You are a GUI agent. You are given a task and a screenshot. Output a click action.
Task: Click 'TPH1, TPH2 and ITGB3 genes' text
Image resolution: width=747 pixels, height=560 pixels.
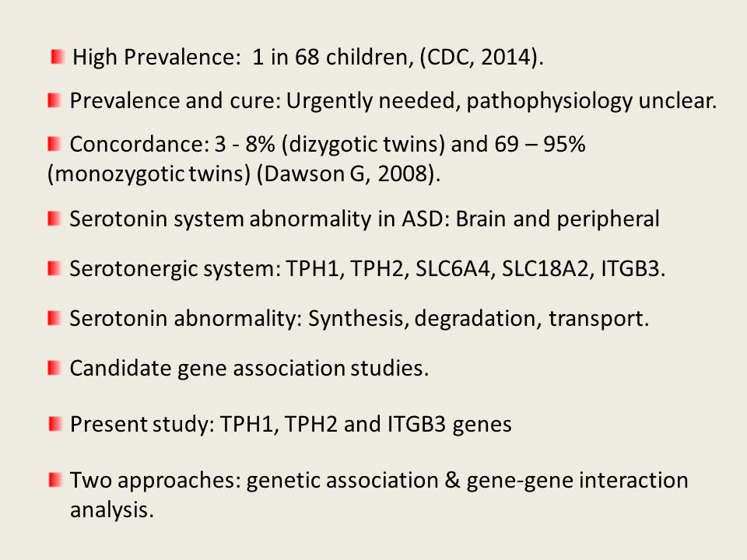coord(366,425)
